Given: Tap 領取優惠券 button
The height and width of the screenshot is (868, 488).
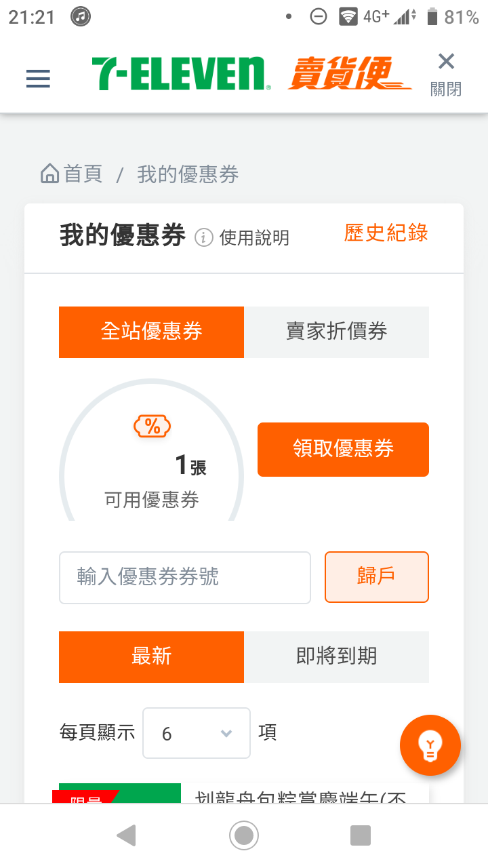Looking at the screenshot, I should (343, 449).
